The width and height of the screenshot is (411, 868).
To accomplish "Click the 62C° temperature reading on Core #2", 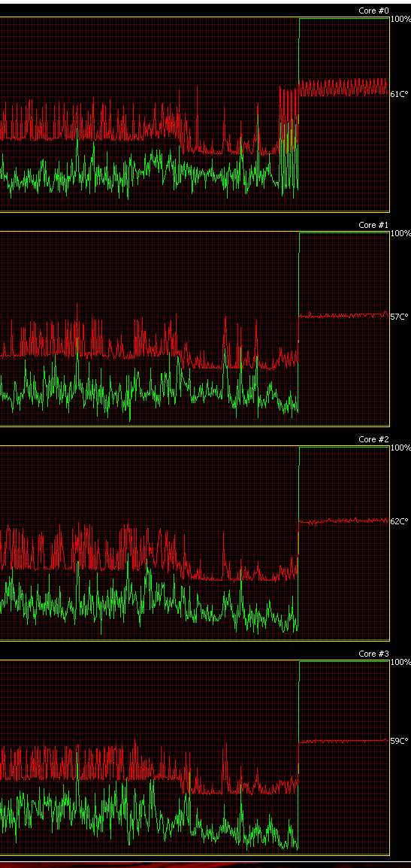I will click(400, 521).
